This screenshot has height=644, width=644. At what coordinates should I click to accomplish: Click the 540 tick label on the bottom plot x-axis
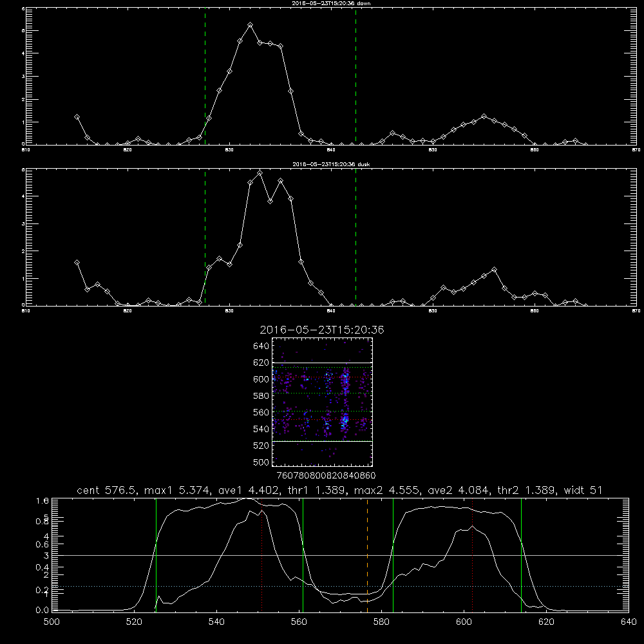pyautogui.click(x=216, y=622)
